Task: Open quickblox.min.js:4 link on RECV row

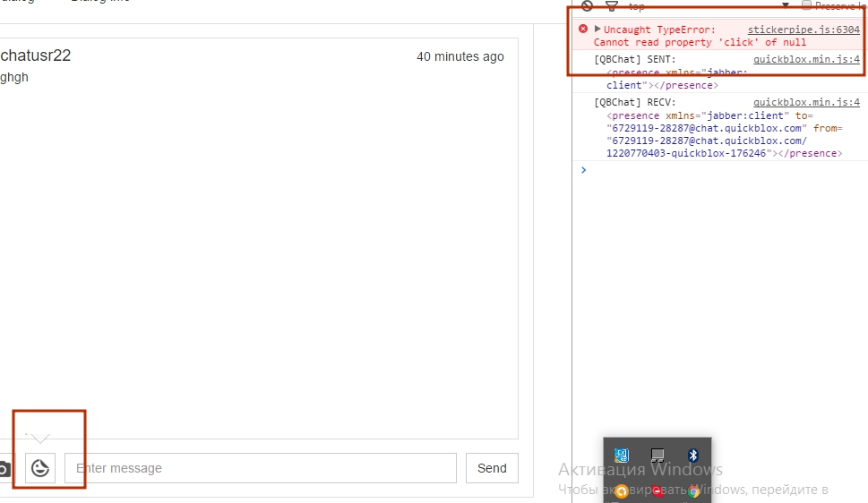Action: [806, 102]
